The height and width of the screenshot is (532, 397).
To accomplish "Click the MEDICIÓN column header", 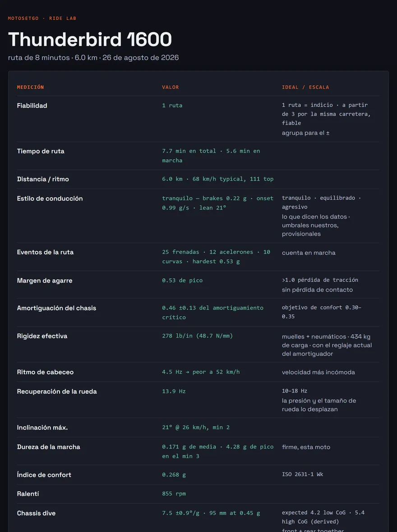I will [x=31, y=87].
